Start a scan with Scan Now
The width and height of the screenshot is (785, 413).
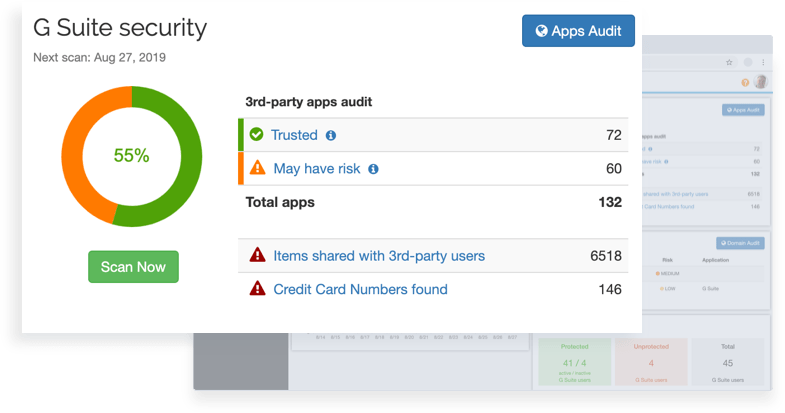pyautogui.click(x=133, y=267)
